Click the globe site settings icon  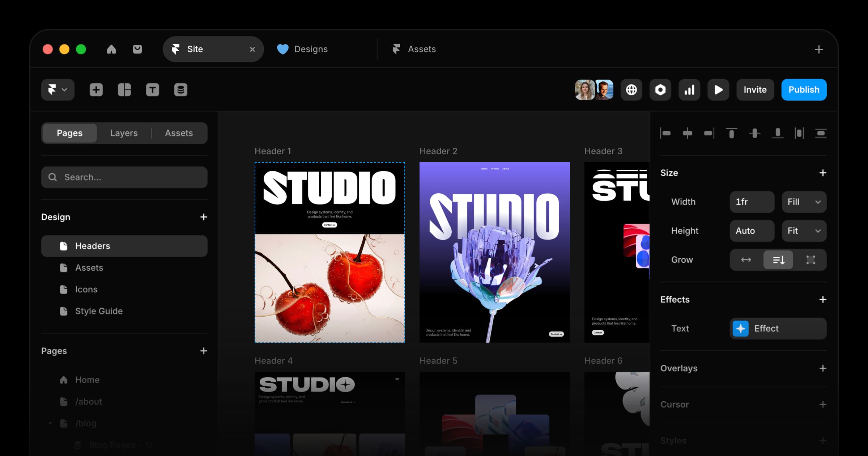coord(631,90)
